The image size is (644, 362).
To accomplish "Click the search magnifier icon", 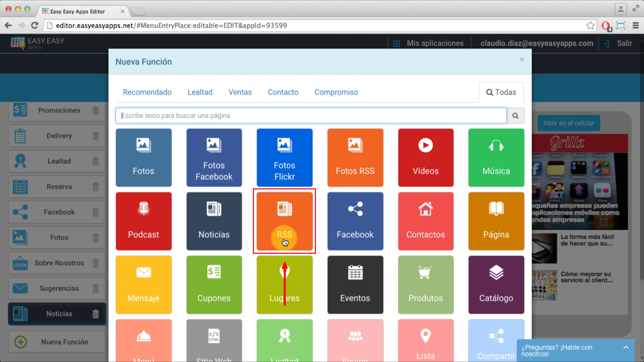I will coord(515,115).
